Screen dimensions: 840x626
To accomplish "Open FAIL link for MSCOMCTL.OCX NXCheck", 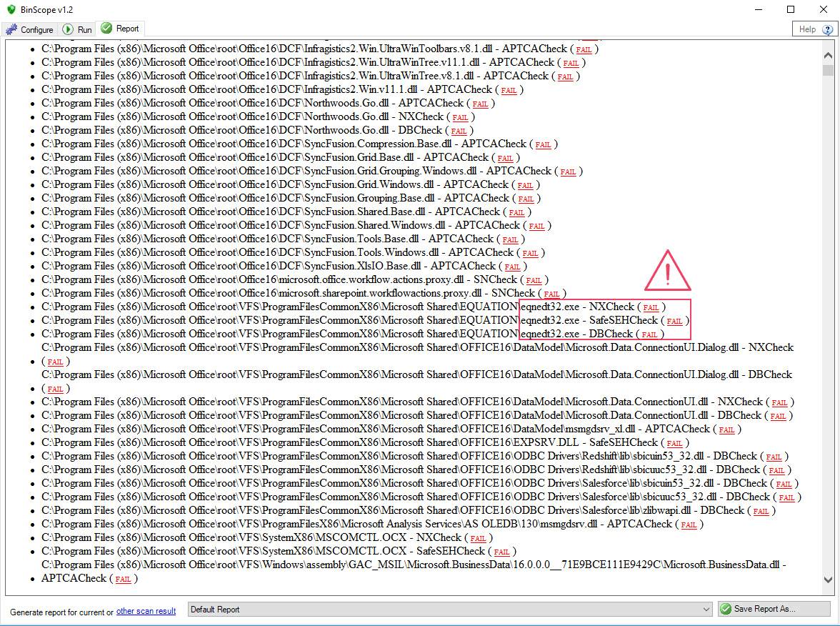I will coord(478,538).
